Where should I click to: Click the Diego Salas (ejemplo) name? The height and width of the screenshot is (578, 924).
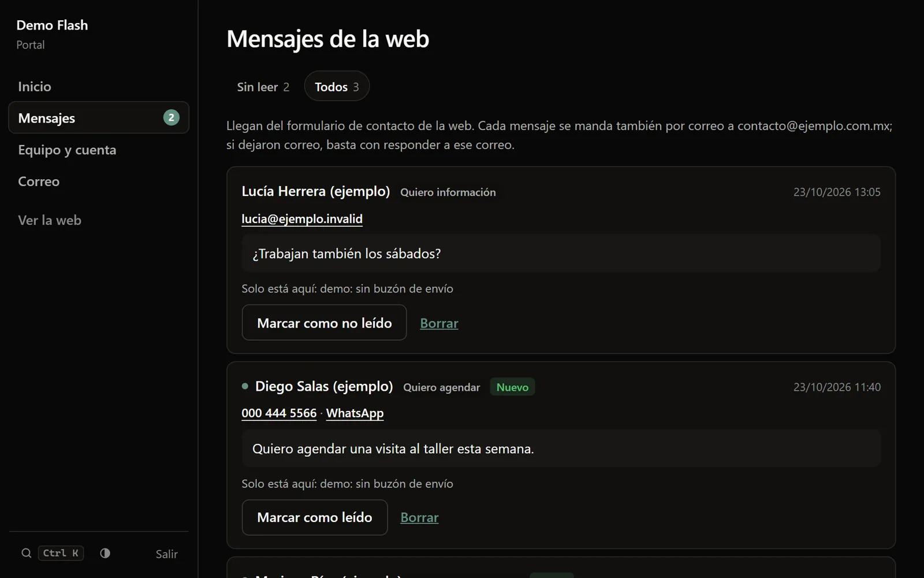[x=324, y=386]
